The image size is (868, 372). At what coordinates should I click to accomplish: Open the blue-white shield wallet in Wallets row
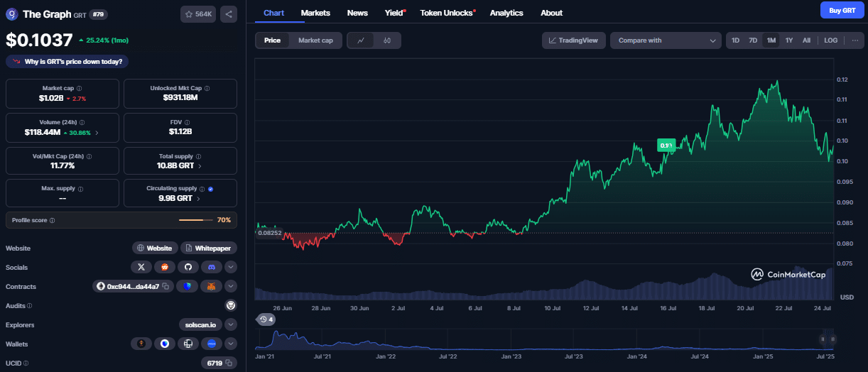click(165, 344)
